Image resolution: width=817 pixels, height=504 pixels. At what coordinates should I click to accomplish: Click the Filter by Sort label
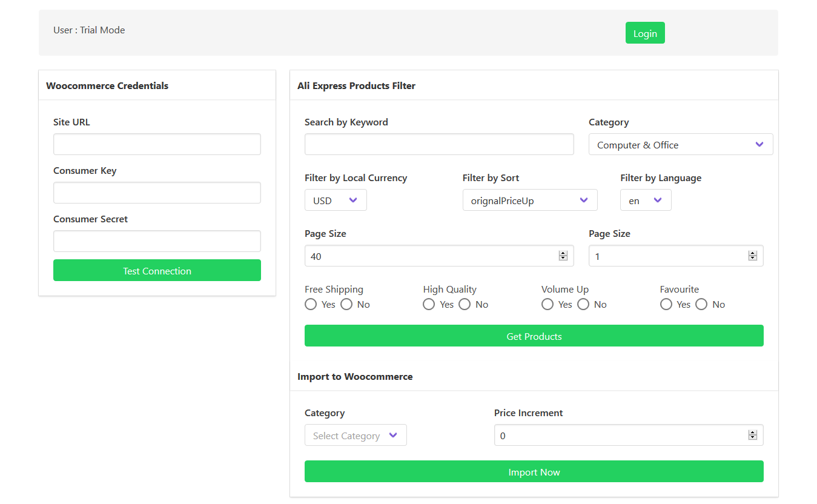click(491, 177)
